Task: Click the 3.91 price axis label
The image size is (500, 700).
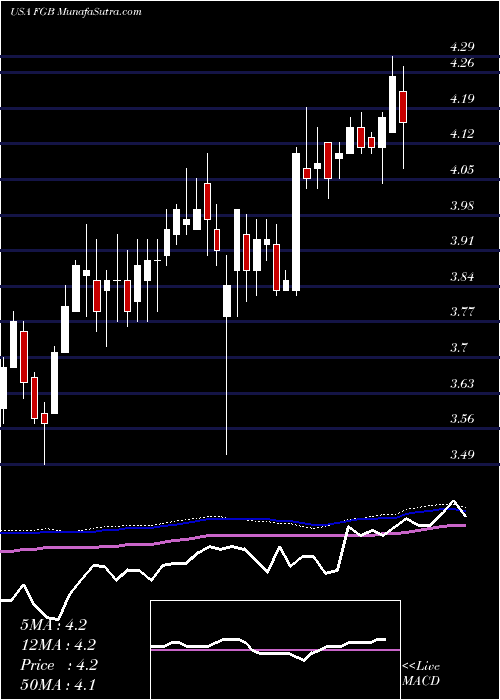Action: pos(462,241)
